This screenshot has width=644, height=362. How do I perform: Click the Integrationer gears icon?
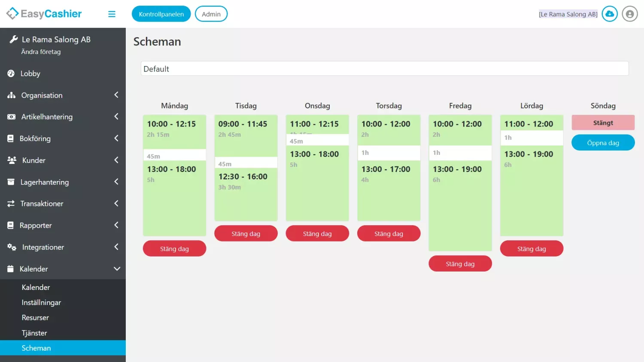pos(12,247)
